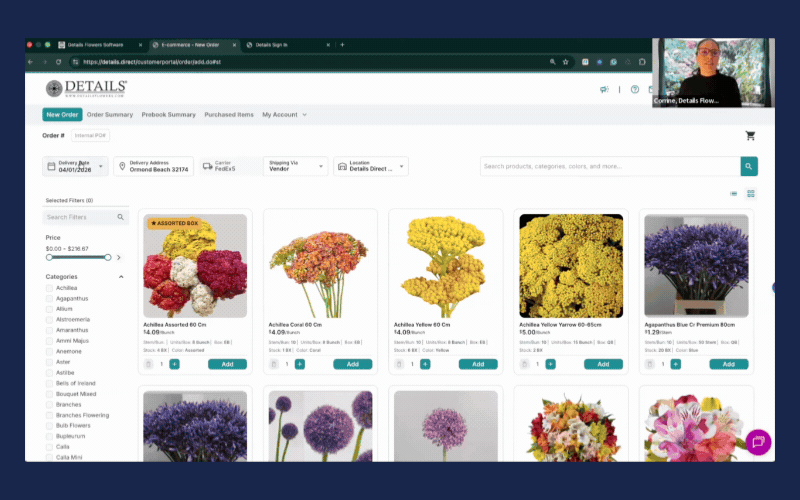Open the Delivery Date dropdown

76,167
